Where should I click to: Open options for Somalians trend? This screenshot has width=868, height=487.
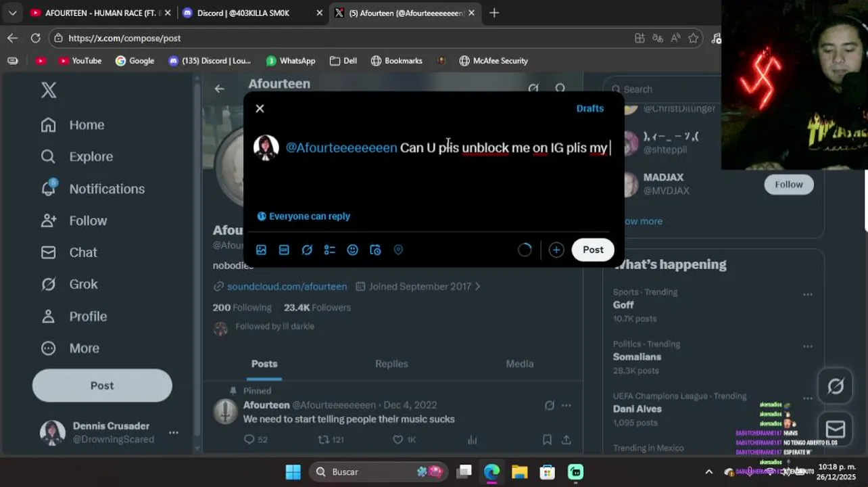coord(807,346)
